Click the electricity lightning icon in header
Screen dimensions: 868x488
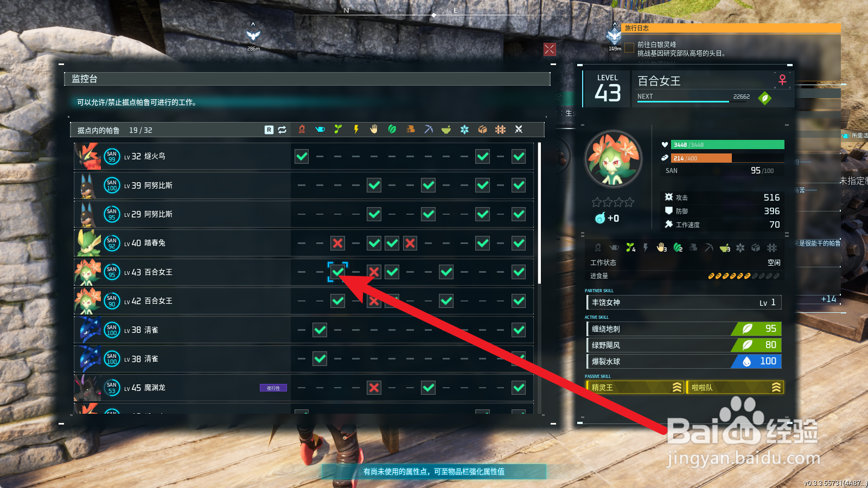click(356, 129)
